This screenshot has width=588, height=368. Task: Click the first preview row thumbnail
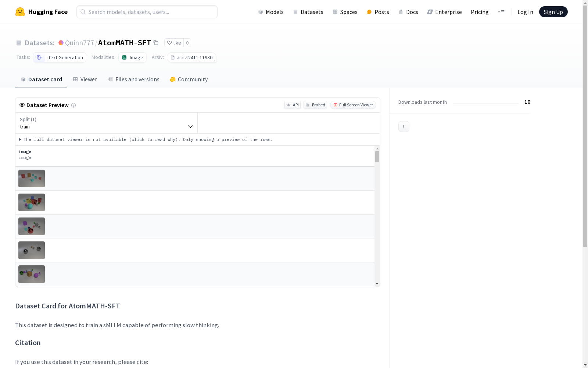click(32, 178)
